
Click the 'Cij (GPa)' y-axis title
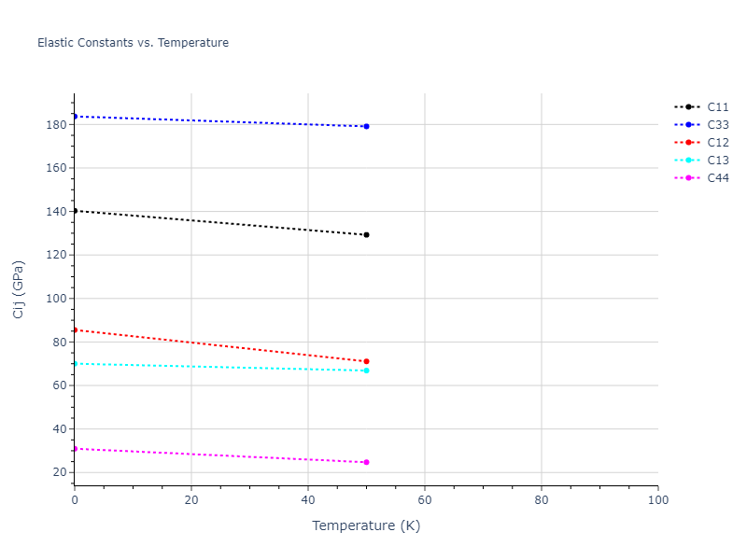[19, 289]
